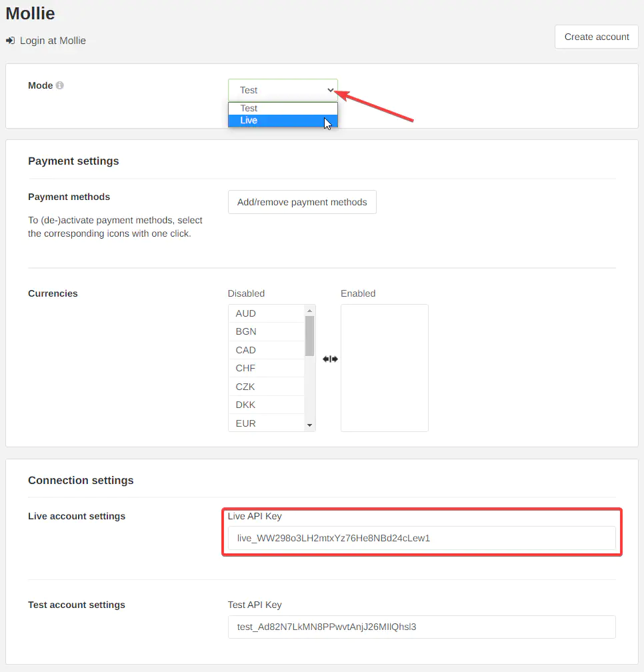The width and height of the screenshot is (644, 672).
Task: Click scroll up arrow in Disabled currencies list
Action: click(309, 311)
